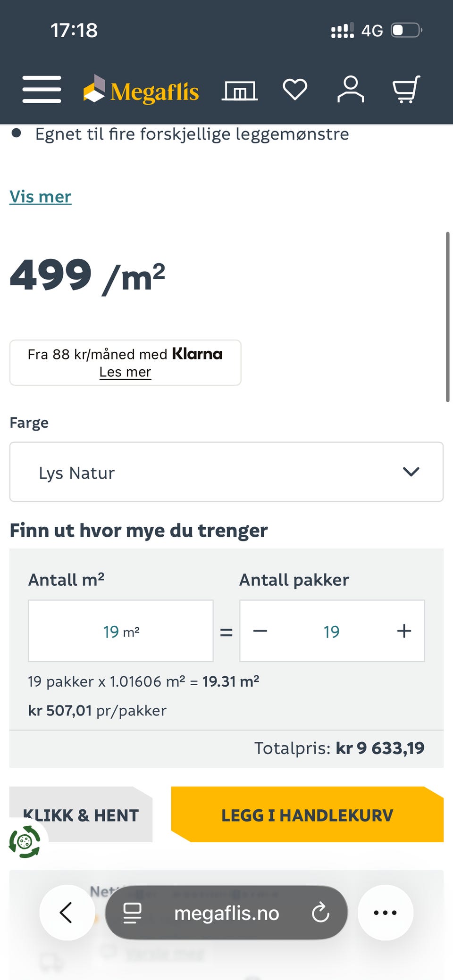Expand the Farge dropdown Lys Natur
Screen dimensions: 453x980
click(226, 472)
